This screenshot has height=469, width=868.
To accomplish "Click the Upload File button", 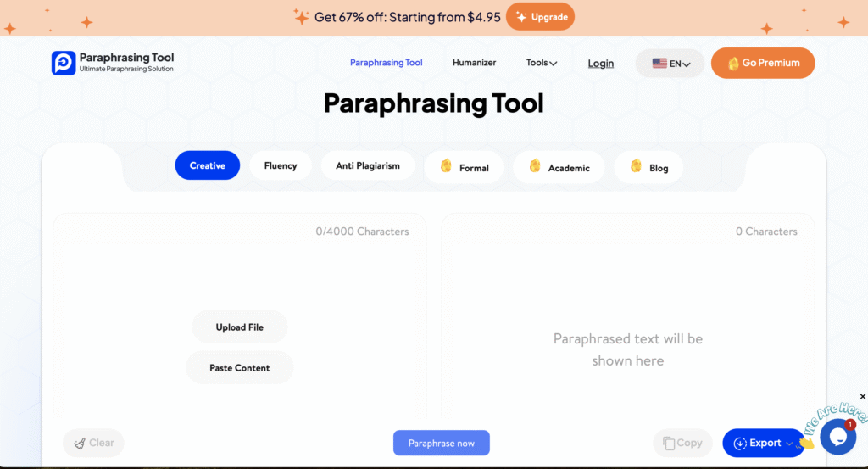I will [x=239, y=327].
